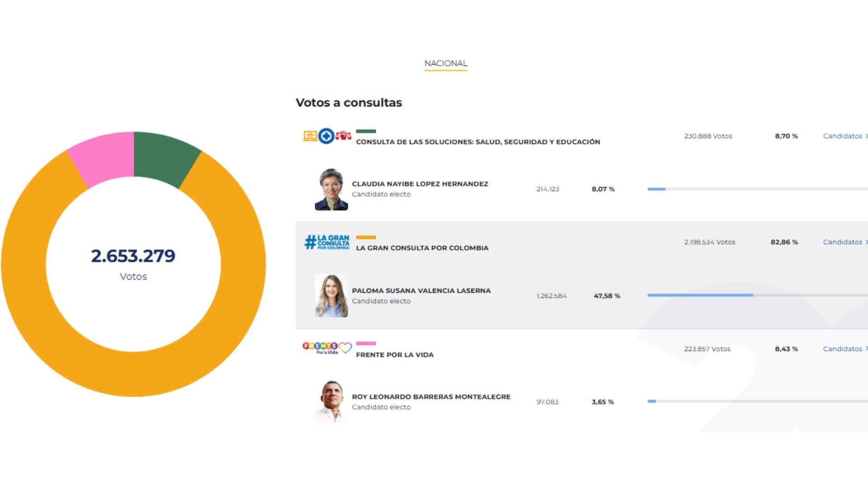Click the red scales of justice icon

(344, 136)
